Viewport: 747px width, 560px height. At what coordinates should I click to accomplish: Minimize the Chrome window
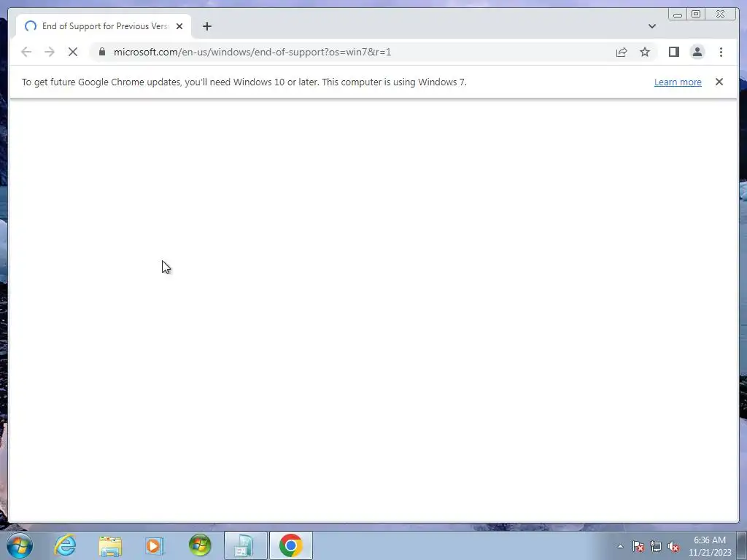[678, 15]
